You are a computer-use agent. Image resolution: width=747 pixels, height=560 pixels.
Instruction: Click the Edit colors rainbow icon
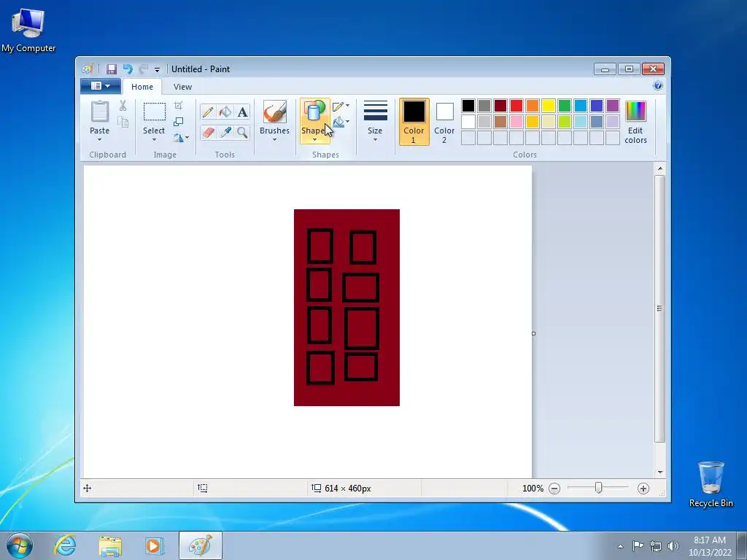tap(635, 112)
